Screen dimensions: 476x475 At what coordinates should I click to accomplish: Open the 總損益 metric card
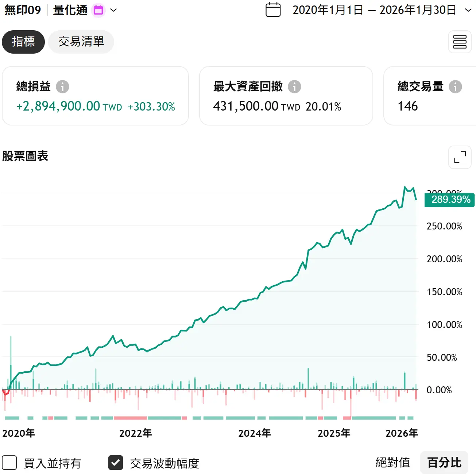(95, 96)
